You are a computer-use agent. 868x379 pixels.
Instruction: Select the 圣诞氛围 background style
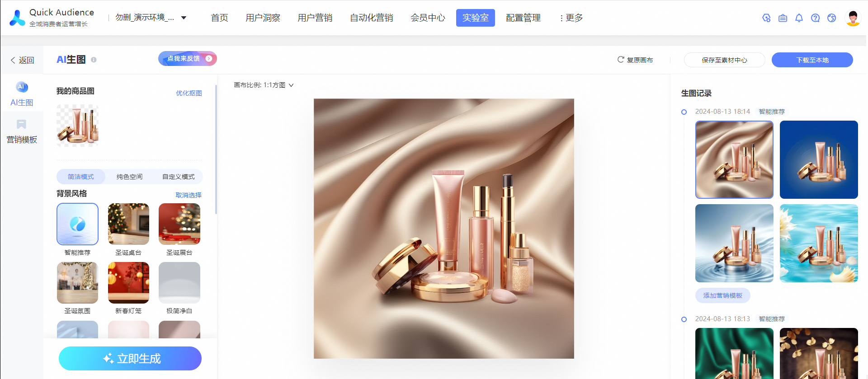click(x=77, y=283)
